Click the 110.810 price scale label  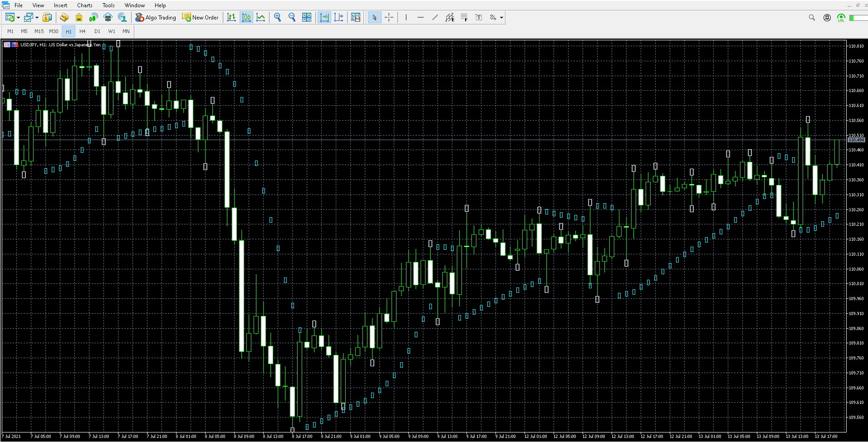[857, 46]
